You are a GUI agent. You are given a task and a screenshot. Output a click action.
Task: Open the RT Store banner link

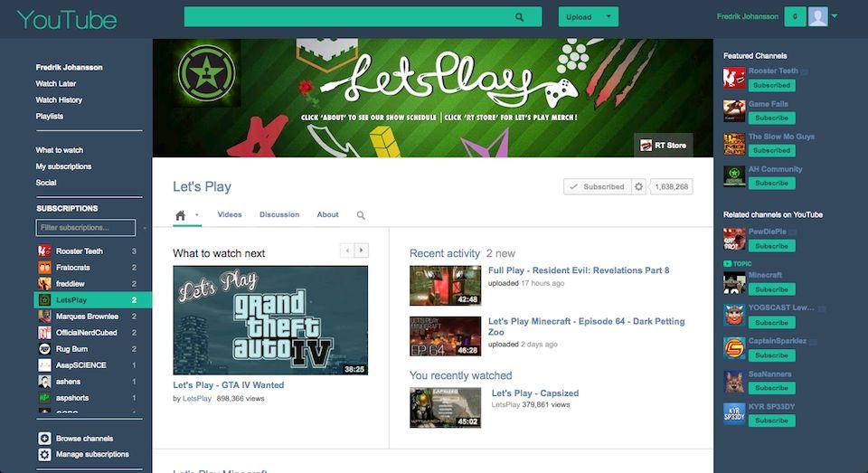[663, 145]
